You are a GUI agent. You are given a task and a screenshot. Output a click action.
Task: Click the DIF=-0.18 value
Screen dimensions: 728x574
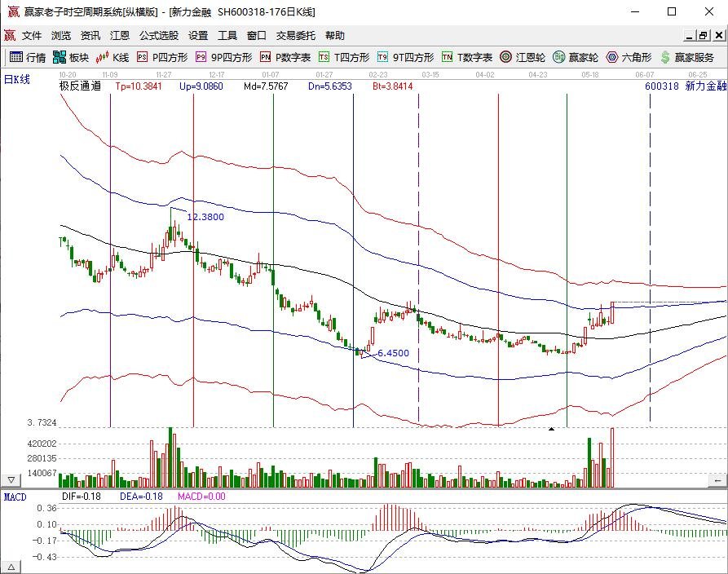(x=82, y=497)
